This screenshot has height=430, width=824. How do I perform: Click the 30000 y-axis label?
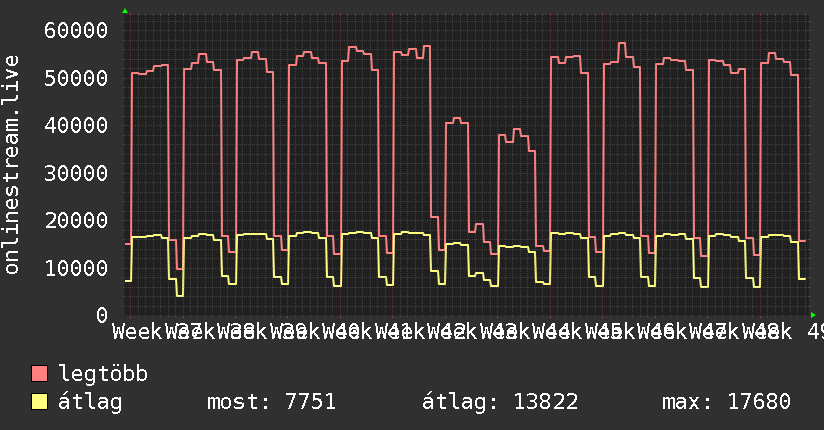point(76,173)
